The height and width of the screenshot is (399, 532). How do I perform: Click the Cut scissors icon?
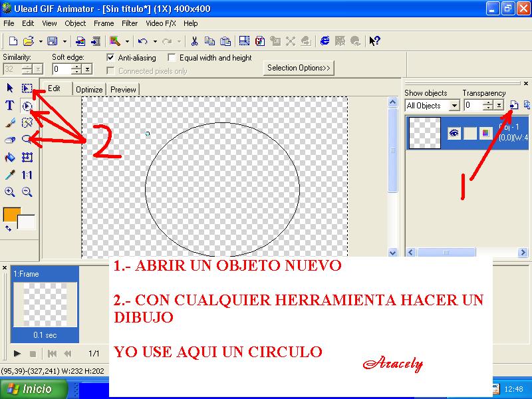194,41
